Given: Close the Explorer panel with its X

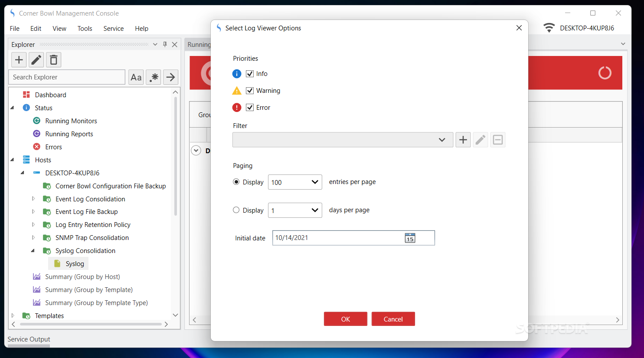Looking at the screenshot, I should pos(174,44).
